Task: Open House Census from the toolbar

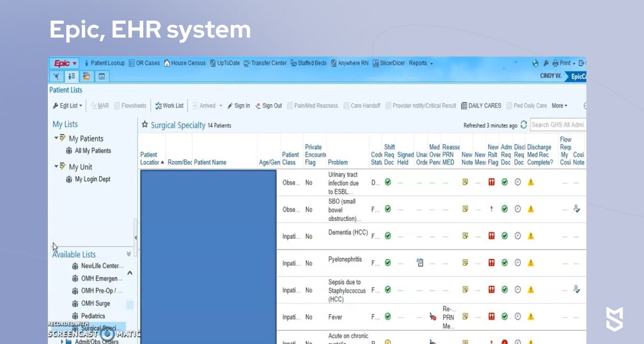Action: [184, 63]
